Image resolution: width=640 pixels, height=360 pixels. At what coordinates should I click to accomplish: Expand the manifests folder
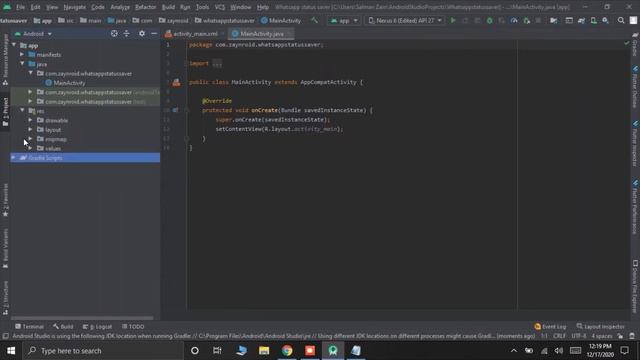[22, 54]
